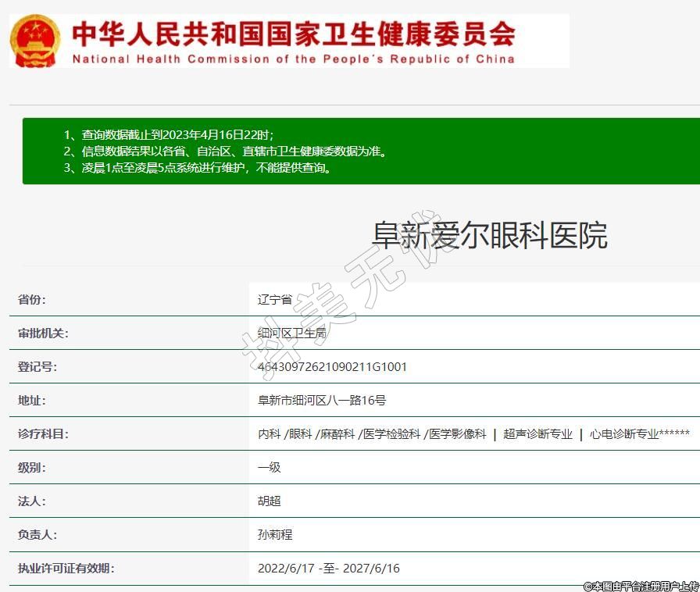Image resolution: width=700 pixels, height=592 pixels.
Task: Click the 本图由平台注册用户上传 copyright note
Action: (x=641, y=585)
